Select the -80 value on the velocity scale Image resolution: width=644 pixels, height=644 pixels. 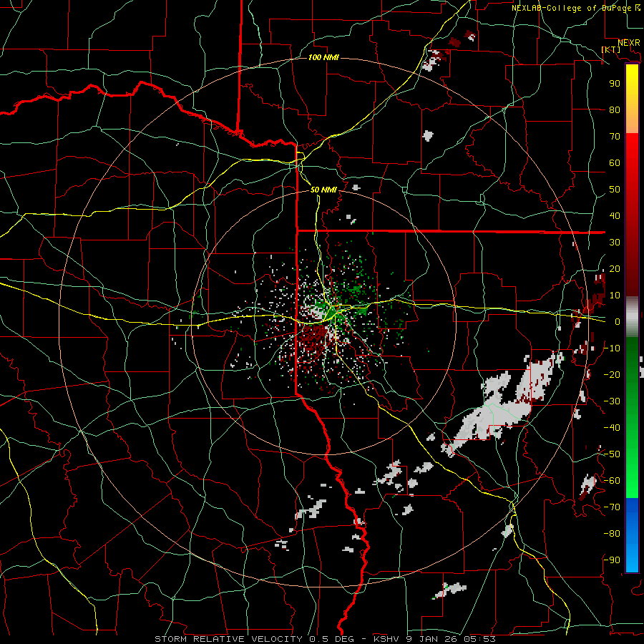612,534
